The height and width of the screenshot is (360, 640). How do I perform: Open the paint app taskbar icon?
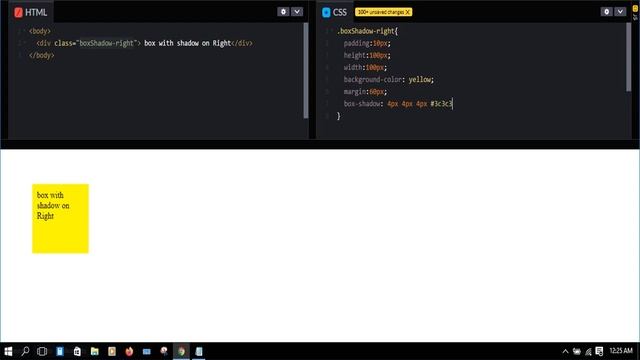click(164, 351)
